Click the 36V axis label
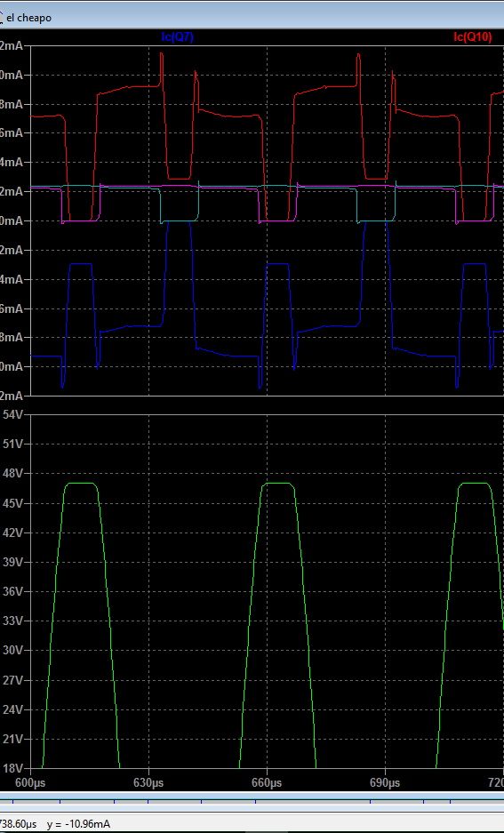This screenshot has width=504, height=833. coord(12,591)
